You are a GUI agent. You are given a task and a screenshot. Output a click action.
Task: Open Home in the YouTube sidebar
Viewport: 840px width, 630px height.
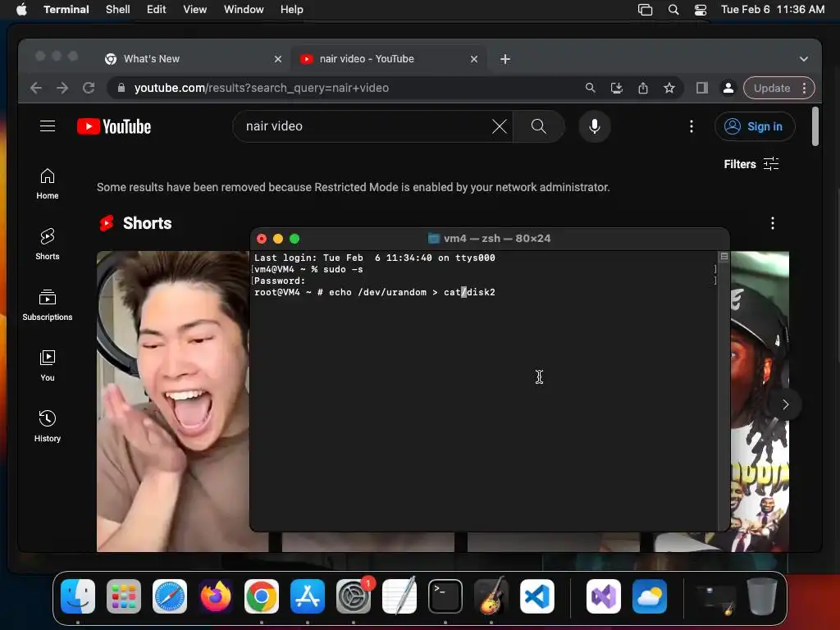pyautogui.click(x=47, y=184)
